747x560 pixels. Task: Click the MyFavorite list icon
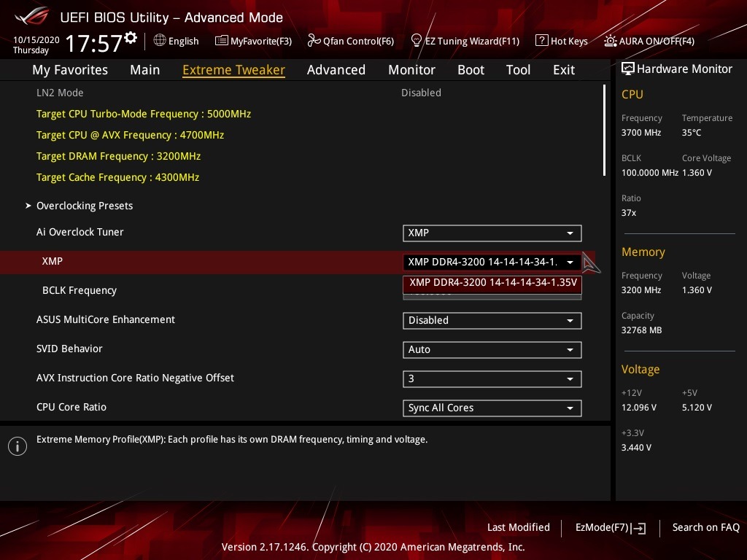[x=222, y=41]
